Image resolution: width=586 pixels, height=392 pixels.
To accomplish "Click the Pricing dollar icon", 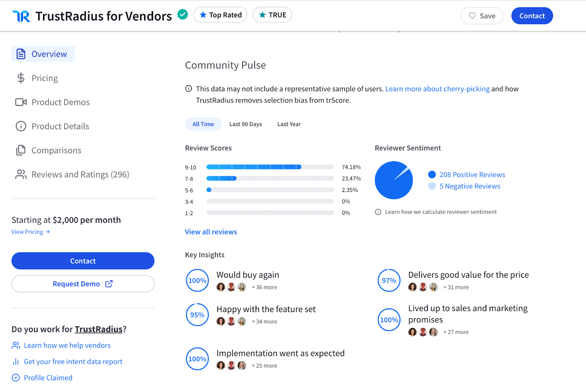I will pyautogui.click(x=21, y=78).
